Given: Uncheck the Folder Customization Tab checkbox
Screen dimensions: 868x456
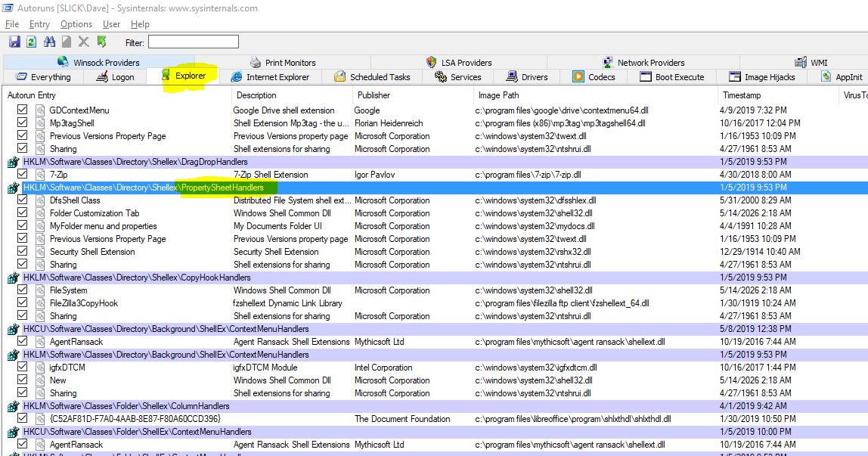Looking at the screenshot, I should point(22,212).
